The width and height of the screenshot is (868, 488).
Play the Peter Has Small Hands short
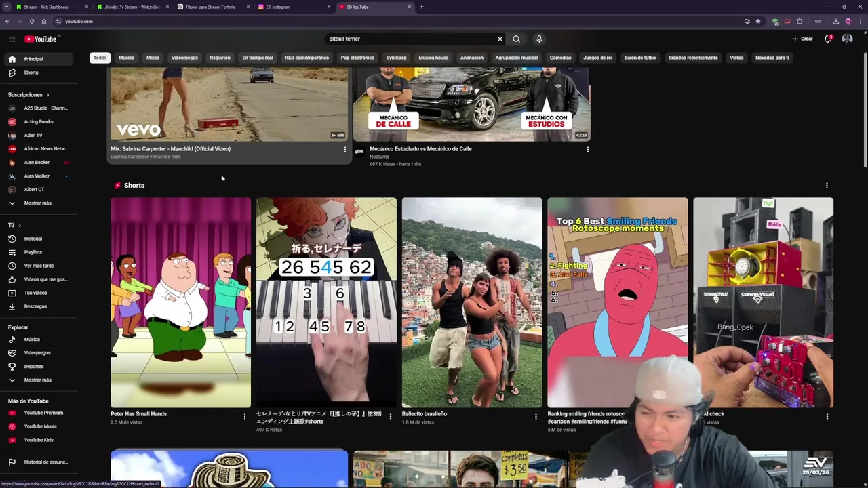click(x=180, y=302)
